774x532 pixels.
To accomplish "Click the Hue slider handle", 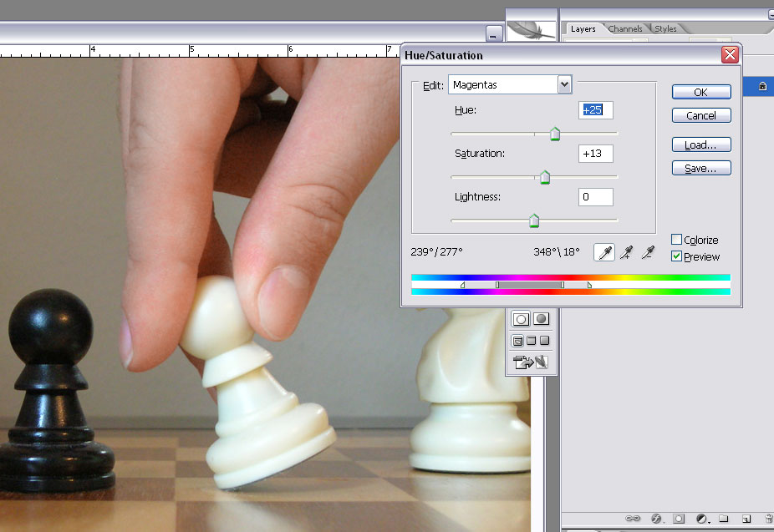I will click(555, 134).
